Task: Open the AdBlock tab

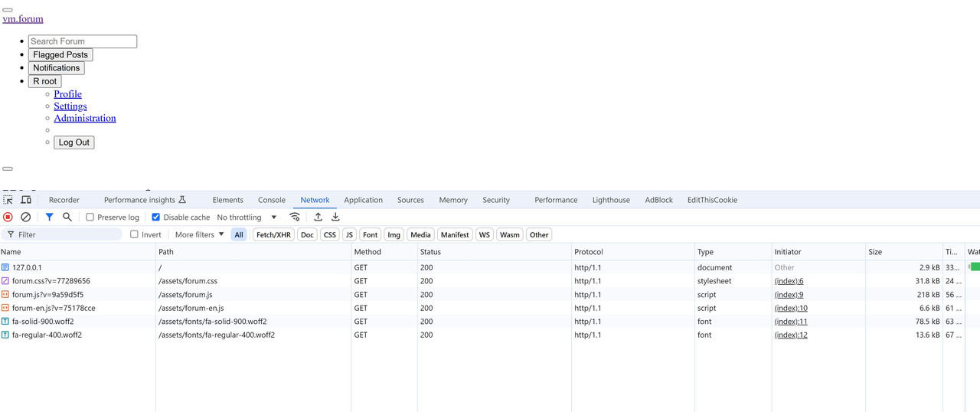Action: [658, 200]
